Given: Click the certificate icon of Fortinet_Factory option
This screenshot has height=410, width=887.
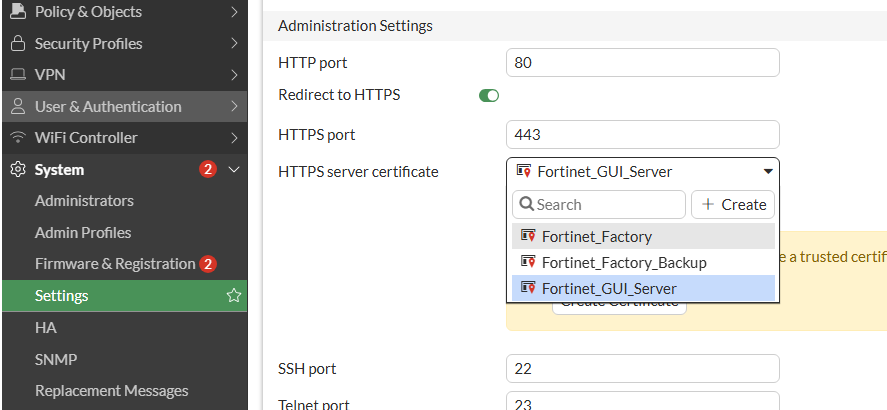Looking at the screenshot, I should pos(528,236).
